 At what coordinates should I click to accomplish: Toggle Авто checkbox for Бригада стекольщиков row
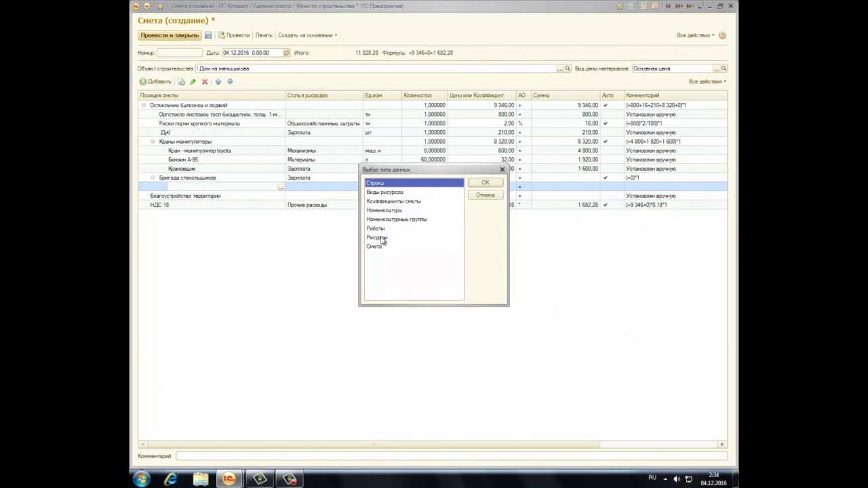pos(606,178)
